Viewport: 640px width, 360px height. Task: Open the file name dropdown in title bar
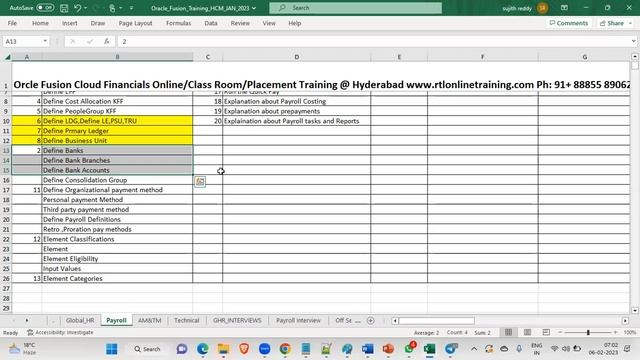254,8
